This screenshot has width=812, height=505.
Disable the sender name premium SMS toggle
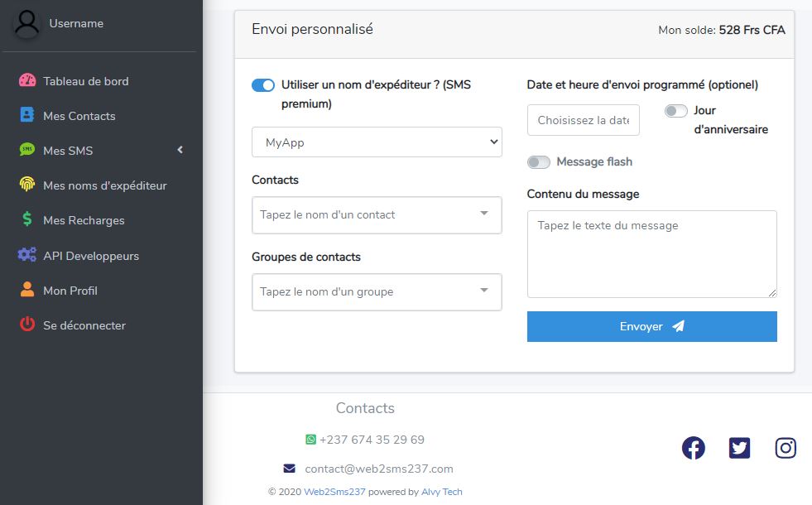[263, 85]
